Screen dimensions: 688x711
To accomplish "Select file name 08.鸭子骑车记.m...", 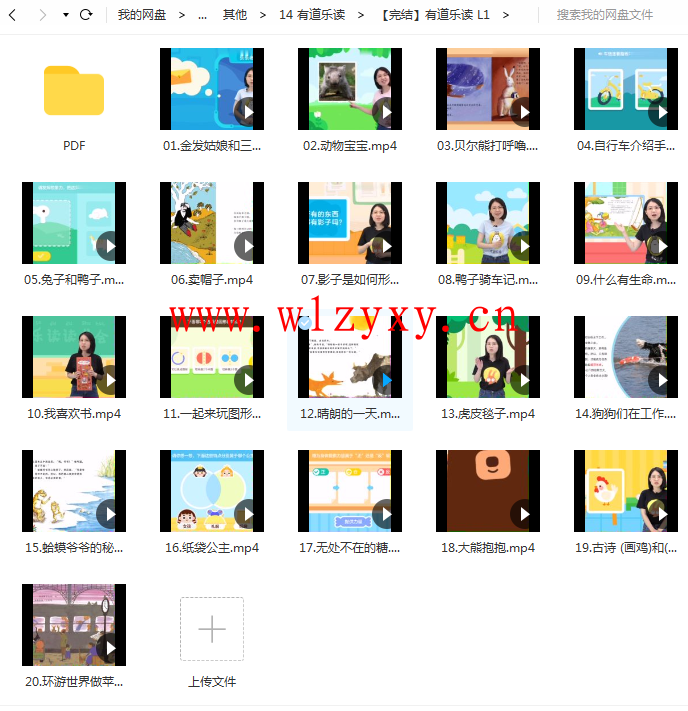I will (x=488, y=280).
